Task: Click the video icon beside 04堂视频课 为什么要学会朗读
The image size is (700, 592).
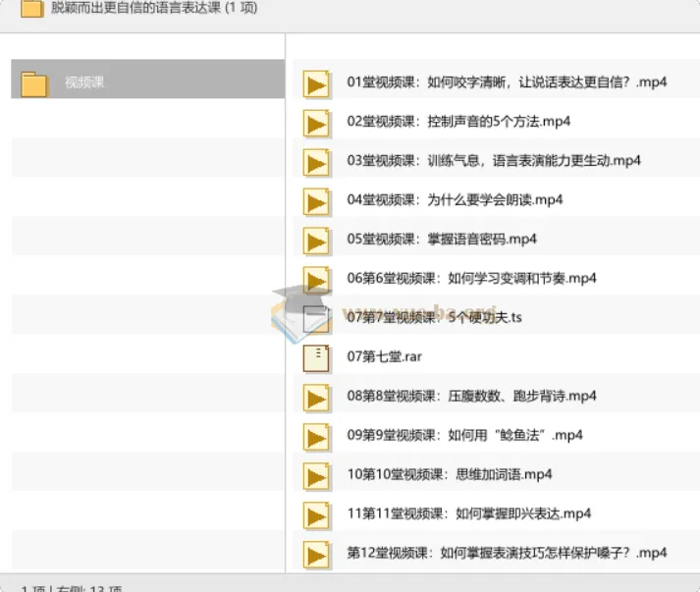Action: tap(316, 202)
